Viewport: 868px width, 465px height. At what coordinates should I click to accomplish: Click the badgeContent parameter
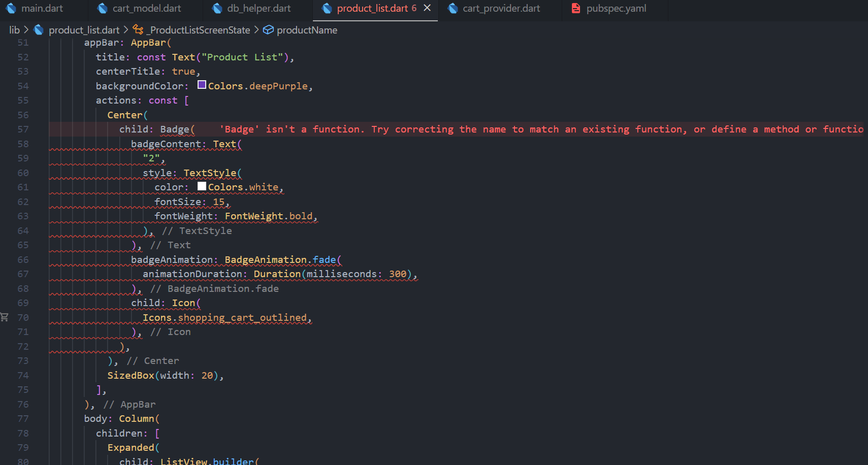pos(166,144)
